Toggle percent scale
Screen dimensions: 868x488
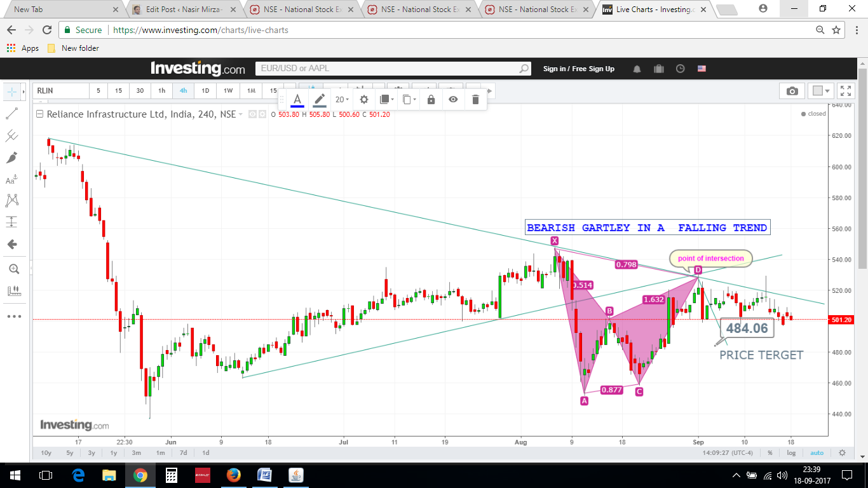(x=770, y=453)
